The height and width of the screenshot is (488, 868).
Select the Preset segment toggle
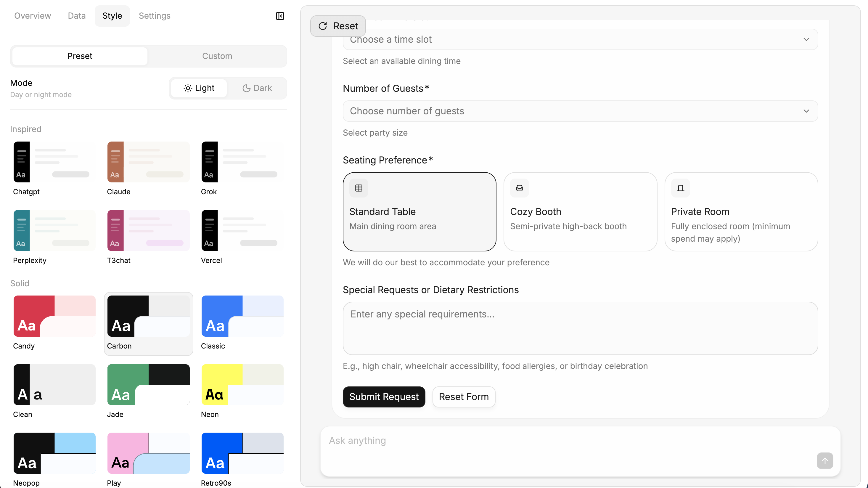coord(80,56)
